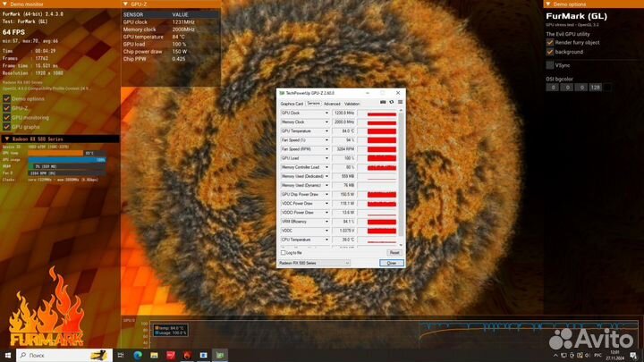Click the input language РУС indicator
This screenshot has height=362, width=644.
(598, 356)
